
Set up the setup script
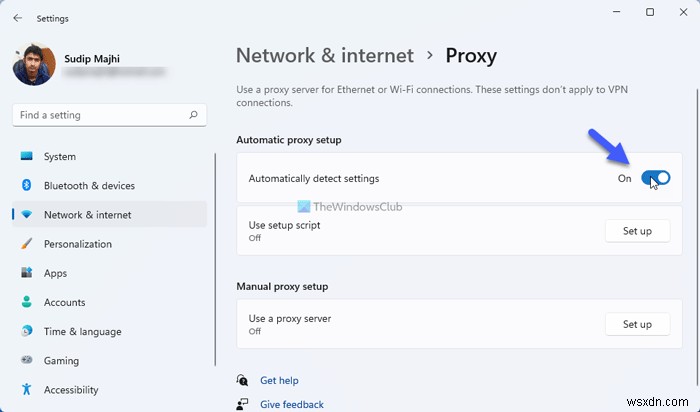[x=637, y=231]
